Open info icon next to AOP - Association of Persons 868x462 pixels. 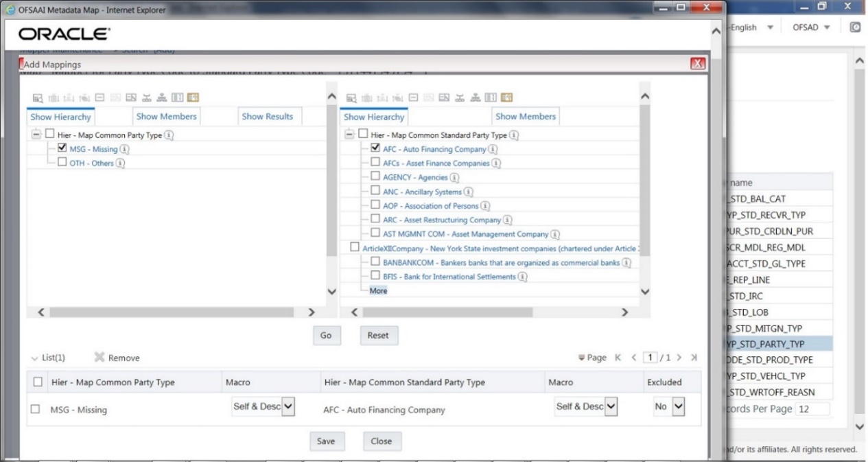click(485, 205)
